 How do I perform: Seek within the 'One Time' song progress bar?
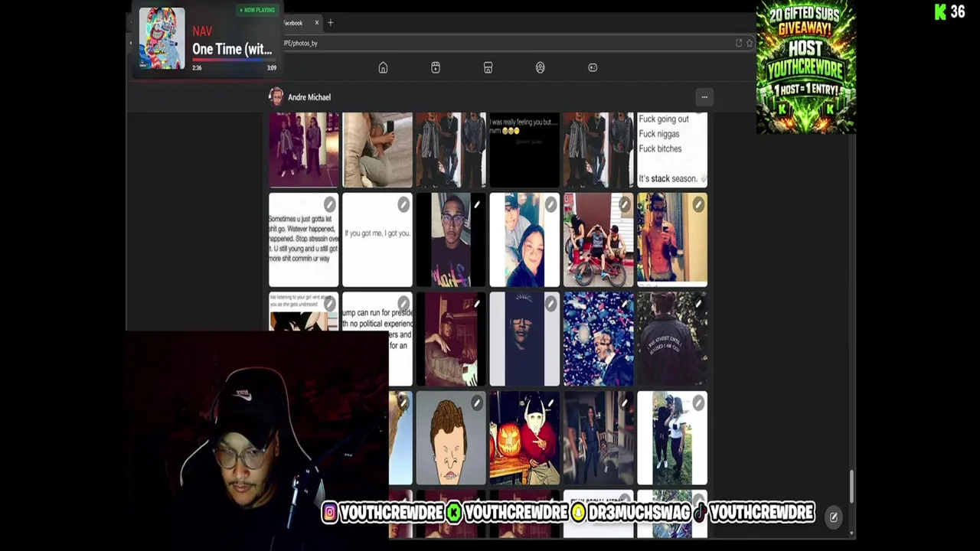coord(233,60)
